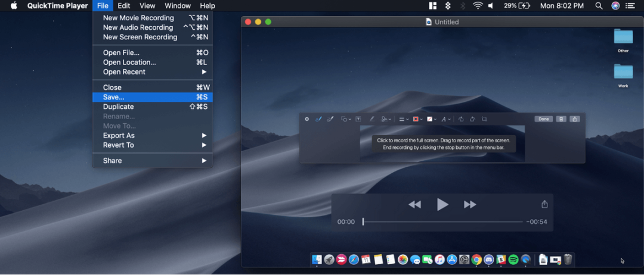644x275 pixels.
Task: Play the Untitled movie
Action: (x=442, y=204)
